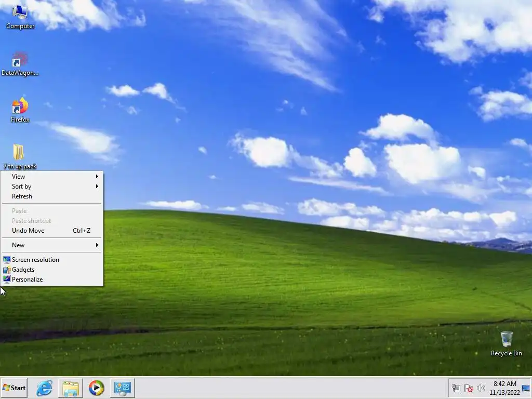Image resolution: width=532 pixels, height=399 pixels.
Task: Open the volume speaker tray icon
Action: tap(481, 388)
